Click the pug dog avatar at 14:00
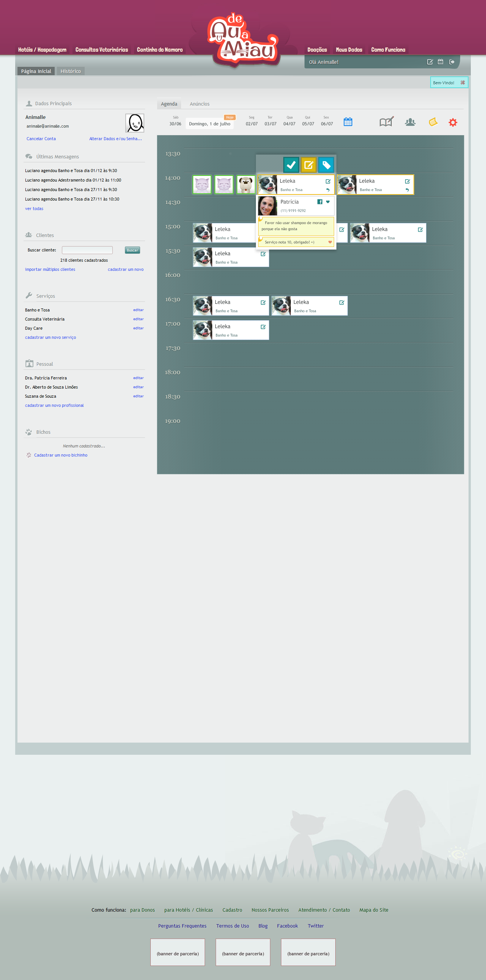Screen dimensions: 486x980 [x=246, y=185]
